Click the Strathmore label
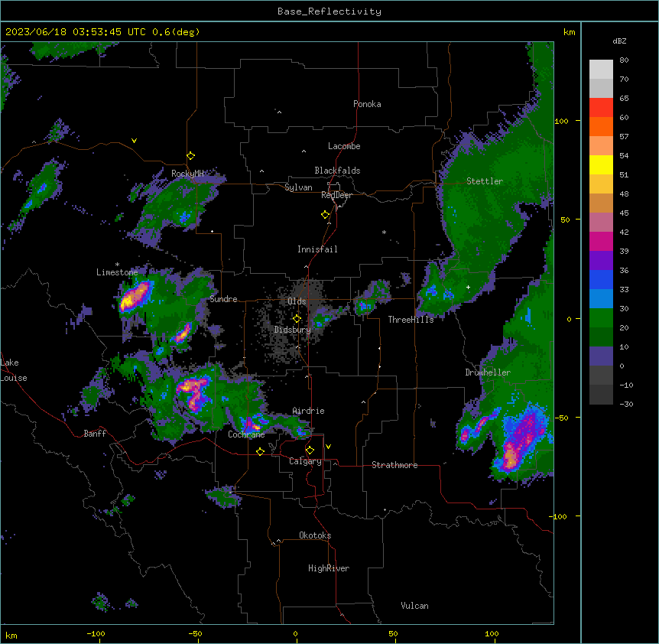The width and height of the screenshot is (659, 644). pyautogui.click(x=394, y=465)
